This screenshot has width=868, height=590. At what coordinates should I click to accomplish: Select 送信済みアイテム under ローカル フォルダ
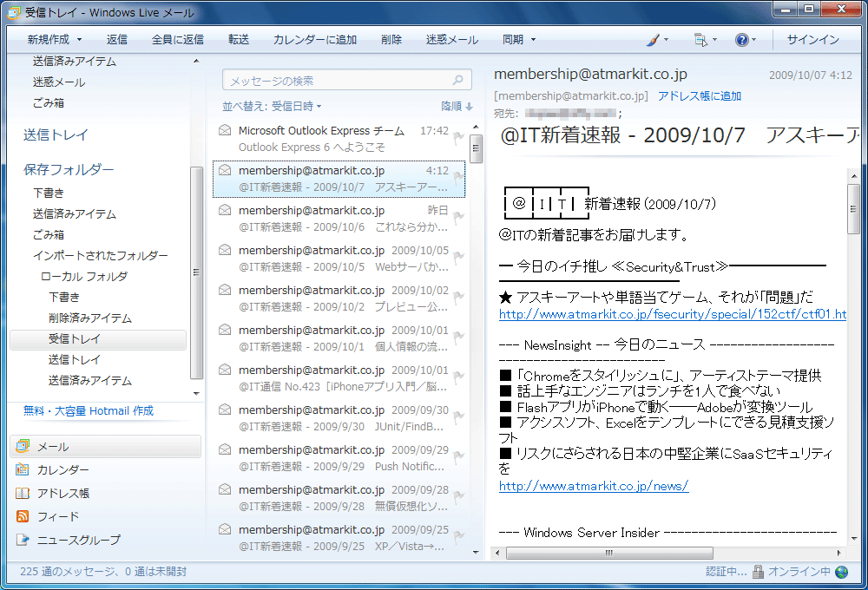coord(90,380)
